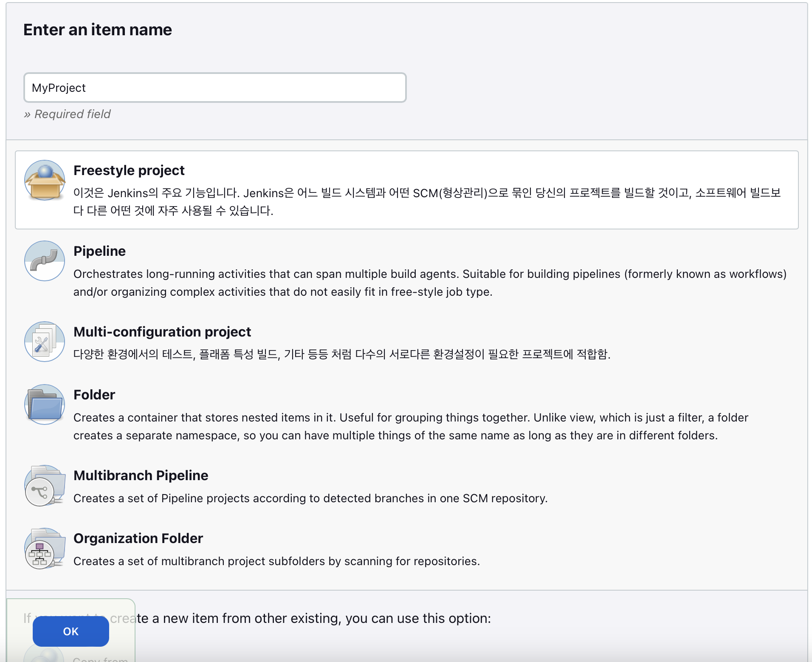
Task: Focus the item name input field
Action: pyautogui.click(x=215, y=88)
